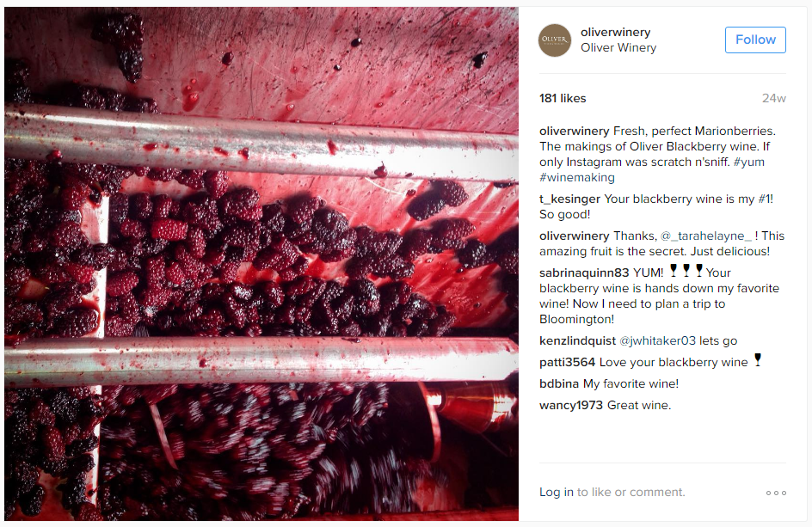
Task: Open the bdbina commenter profile
Action: [559, 383]
